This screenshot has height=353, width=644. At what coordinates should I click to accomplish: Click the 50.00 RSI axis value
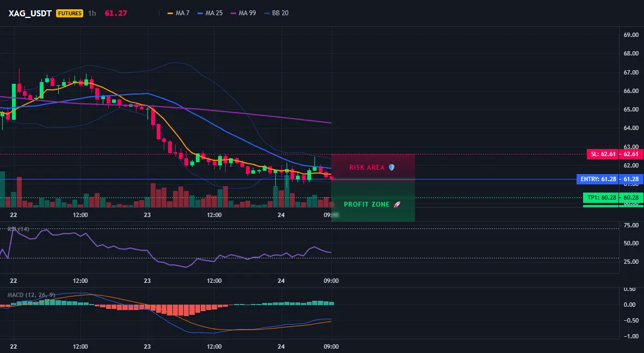click(631, 243)
